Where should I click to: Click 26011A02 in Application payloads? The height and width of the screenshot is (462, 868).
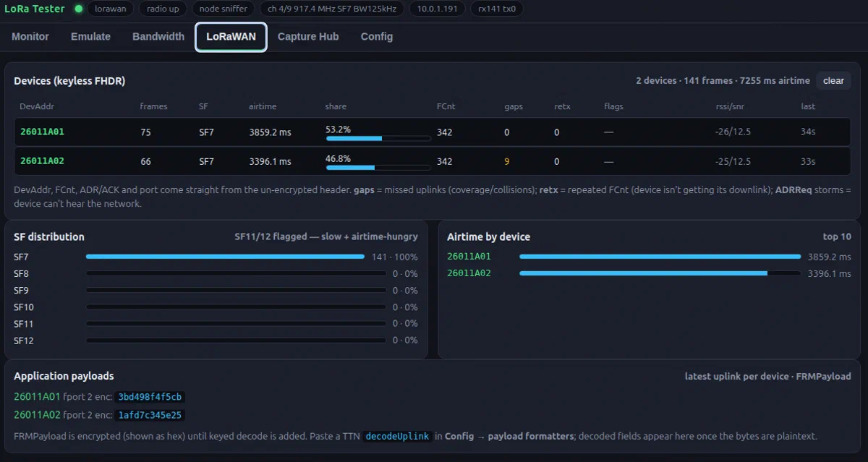37,414
